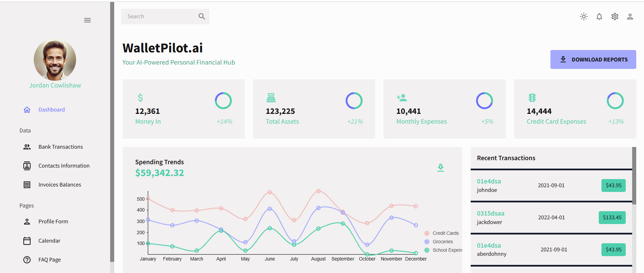Open notifications bell icon
Viewport: 644px width, 273px height.
tap(599, 17)
